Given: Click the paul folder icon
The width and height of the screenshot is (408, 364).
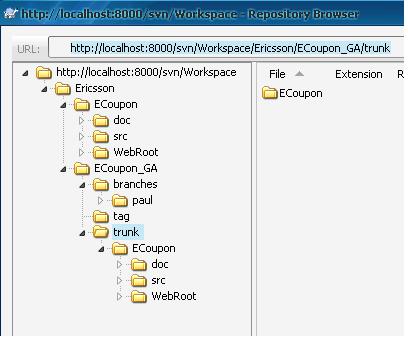Looking at the screenshot, I should coord(120,201).
